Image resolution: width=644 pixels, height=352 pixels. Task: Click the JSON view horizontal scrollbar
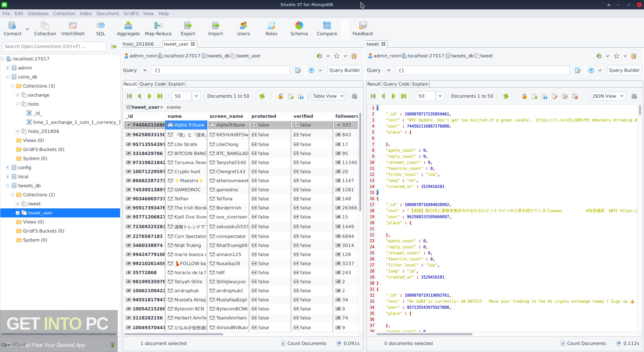pyautogui.click(x=424, y=334)
